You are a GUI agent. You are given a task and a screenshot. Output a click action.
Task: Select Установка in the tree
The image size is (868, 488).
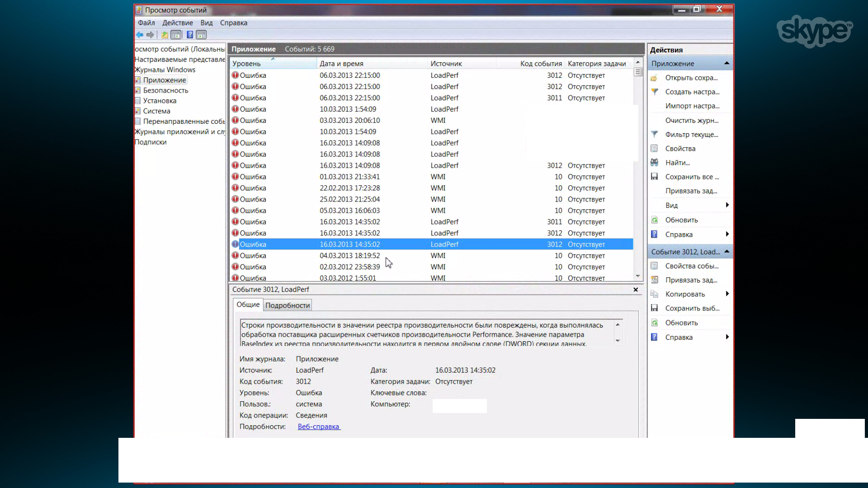(x=160, y=101)
